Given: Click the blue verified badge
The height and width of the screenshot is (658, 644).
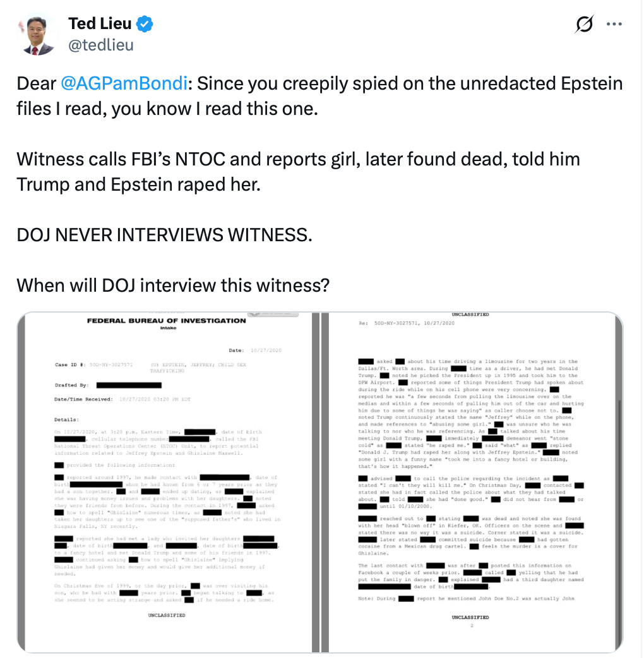Looking at the screenshot, I should coord(145,24).
